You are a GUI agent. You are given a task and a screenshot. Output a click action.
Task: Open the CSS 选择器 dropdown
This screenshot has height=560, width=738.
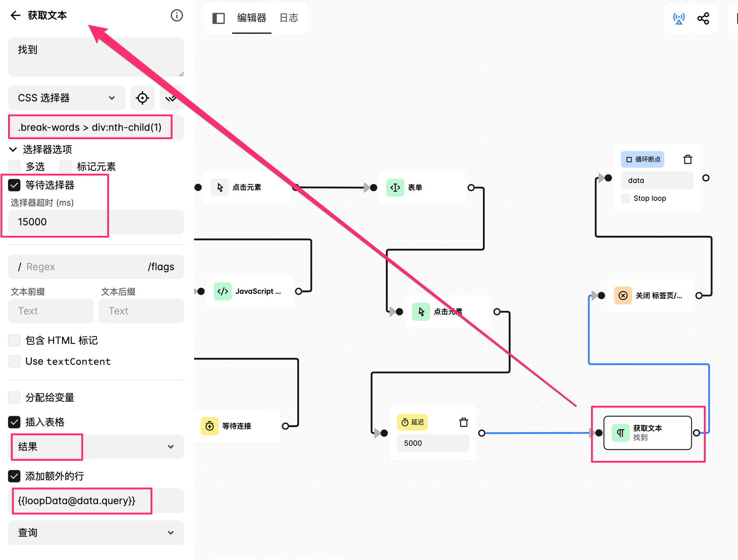67,98
